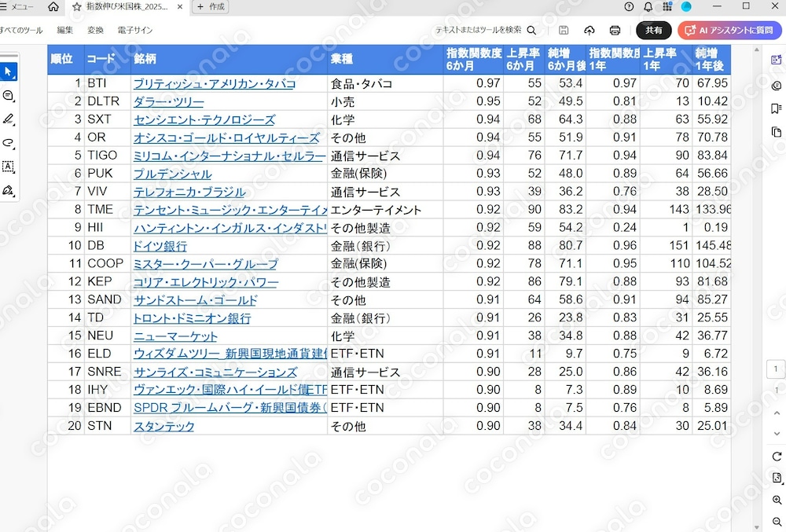This screenshot has height=532, width=786.
Task: Select the sign fountain pen tool
Action: [x=9, y=190]
